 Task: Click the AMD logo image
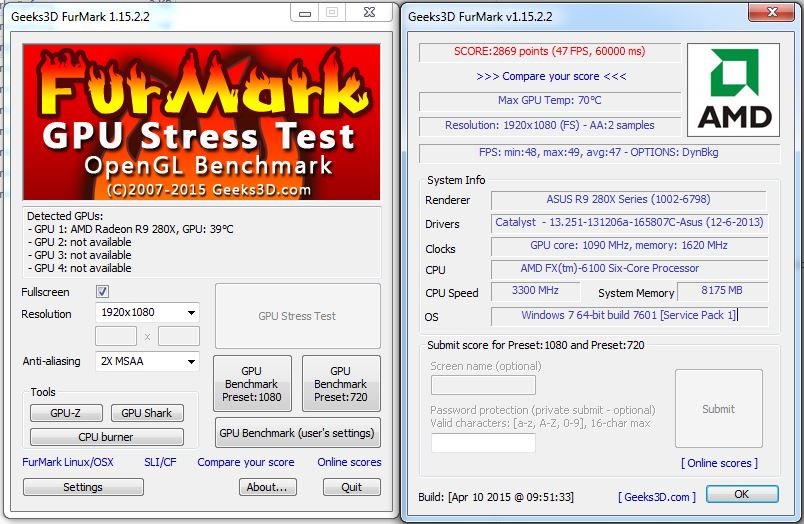click(733, 90)
